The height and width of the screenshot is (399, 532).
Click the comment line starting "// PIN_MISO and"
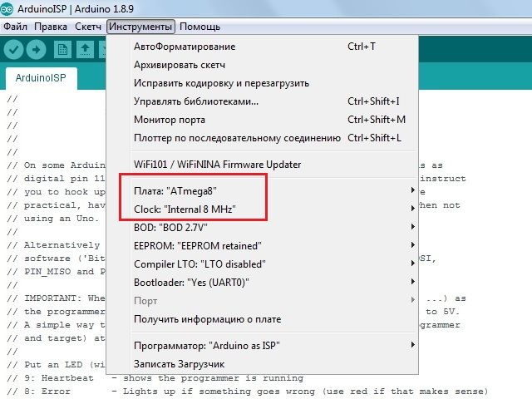56,272
